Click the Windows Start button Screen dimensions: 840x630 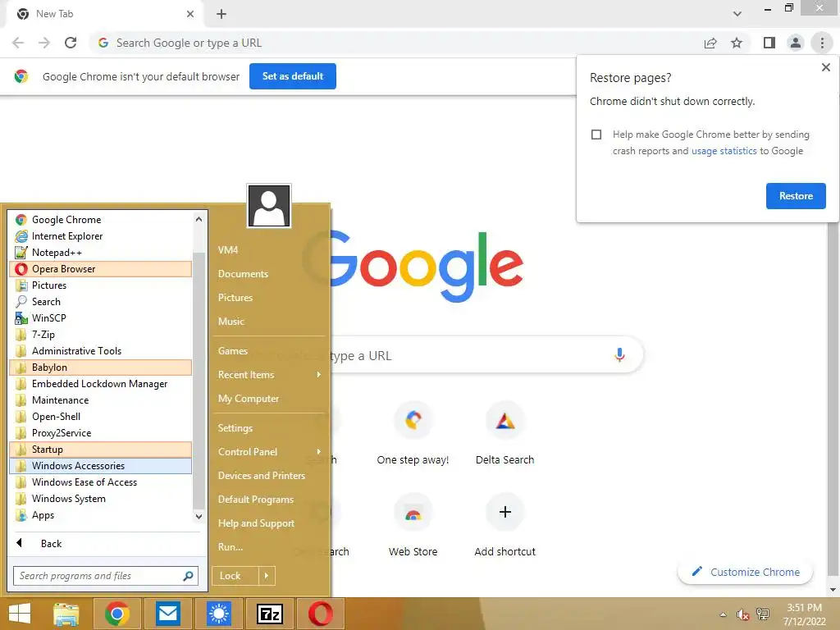pyautogui.click(x=20, y=614)
